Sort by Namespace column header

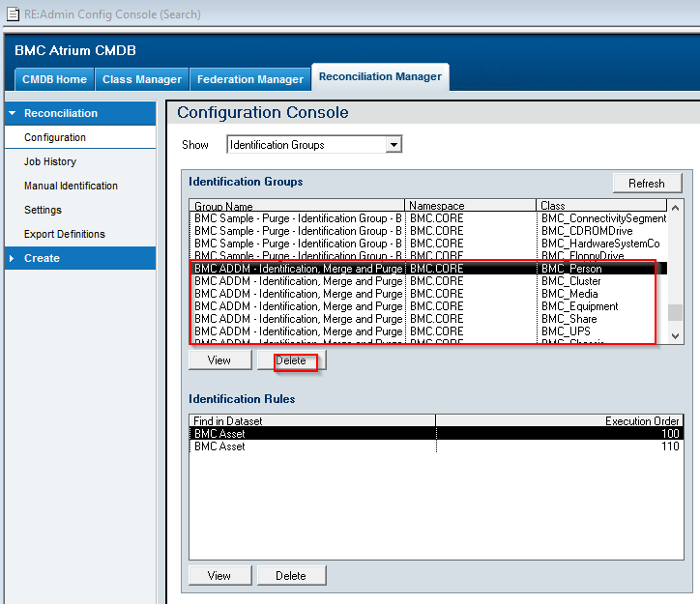pyautogui.click(x=470, y=206)
